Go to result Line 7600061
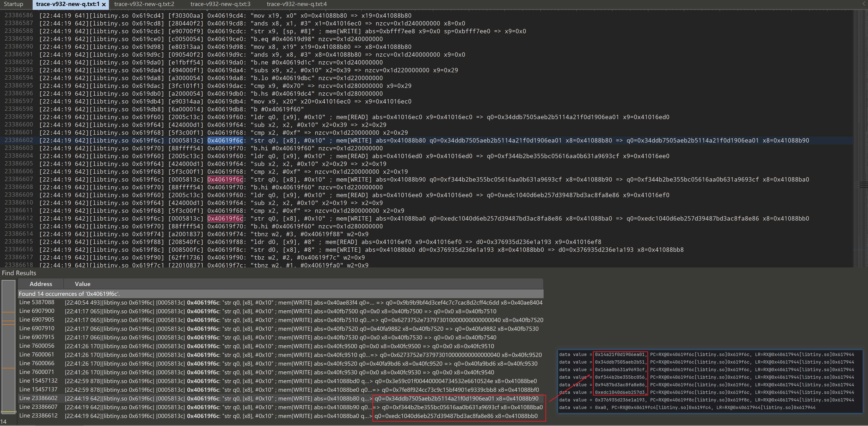 click(x=280, y=355)
